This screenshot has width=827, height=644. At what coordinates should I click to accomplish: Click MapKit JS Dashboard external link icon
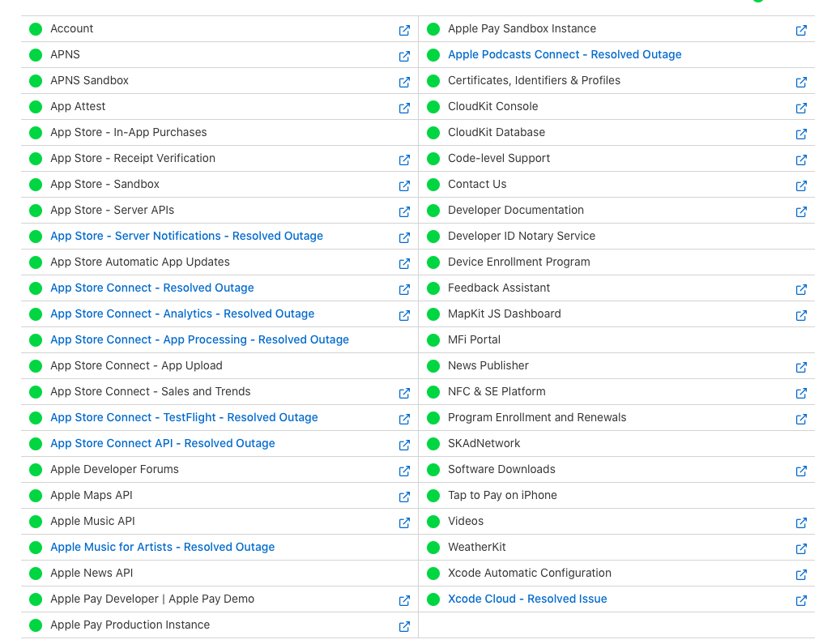(801, 315)
